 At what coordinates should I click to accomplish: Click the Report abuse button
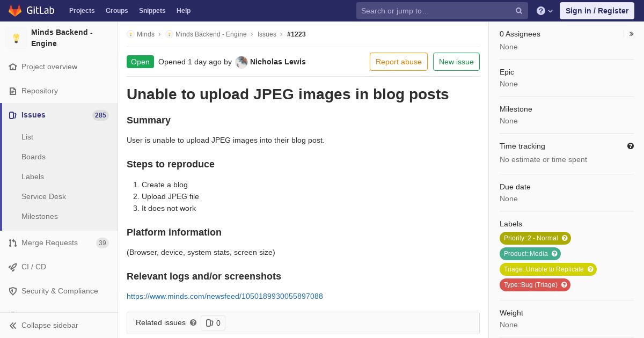tap(399, 62)
